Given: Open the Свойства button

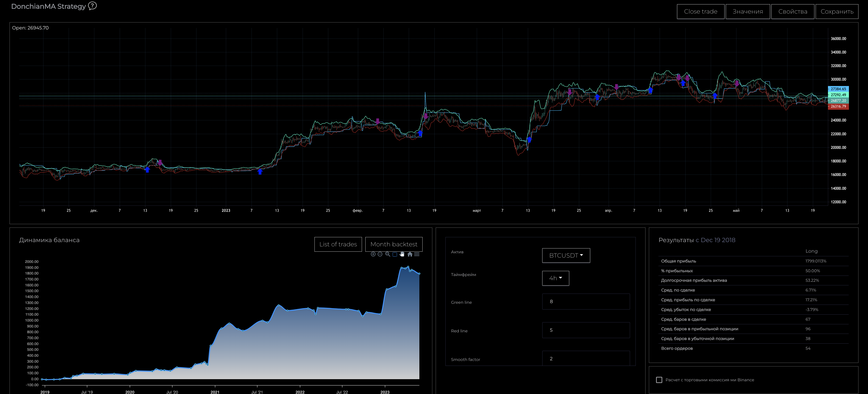Looking at the screenshot, I should pos(793,11).
